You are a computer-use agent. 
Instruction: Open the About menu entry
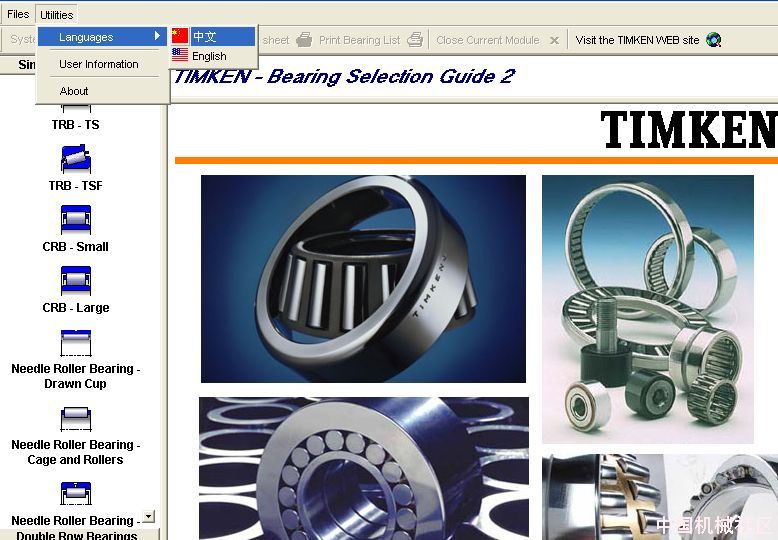pyautogui.click(x=74, y=91)
